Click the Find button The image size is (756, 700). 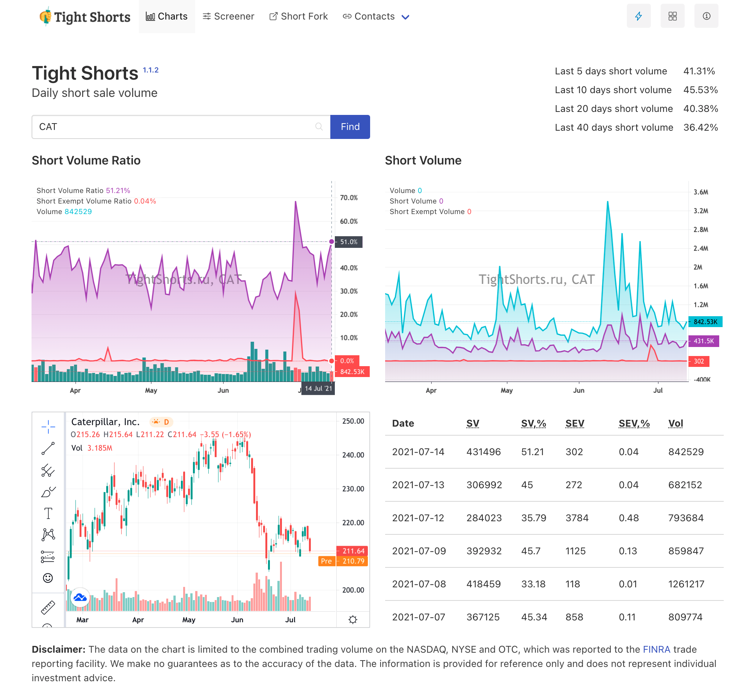[350, 127]
